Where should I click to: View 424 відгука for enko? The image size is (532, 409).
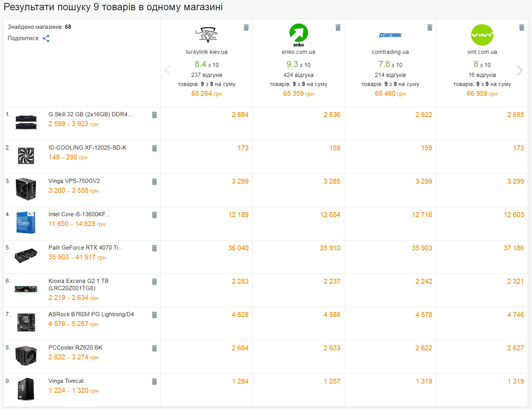[x=298, y=75]
